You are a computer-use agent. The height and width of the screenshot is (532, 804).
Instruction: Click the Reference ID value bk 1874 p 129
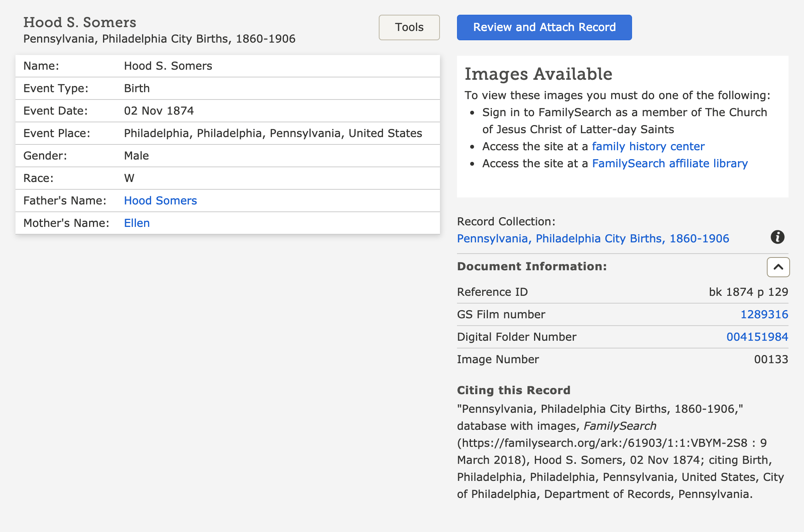[748, 292]
